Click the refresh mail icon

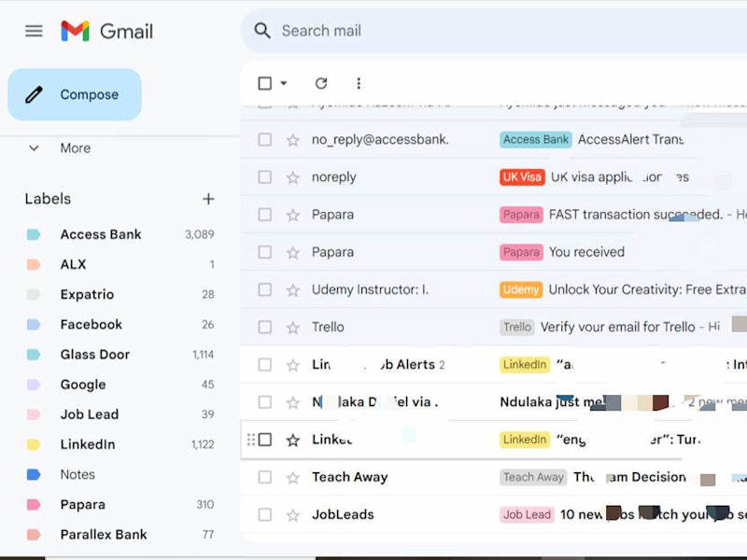(x=321, y=83)
